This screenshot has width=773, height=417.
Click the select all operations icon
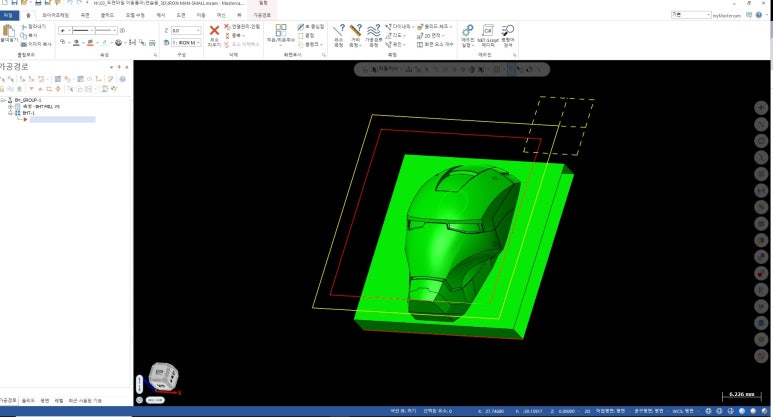click(x=2, y=79)
